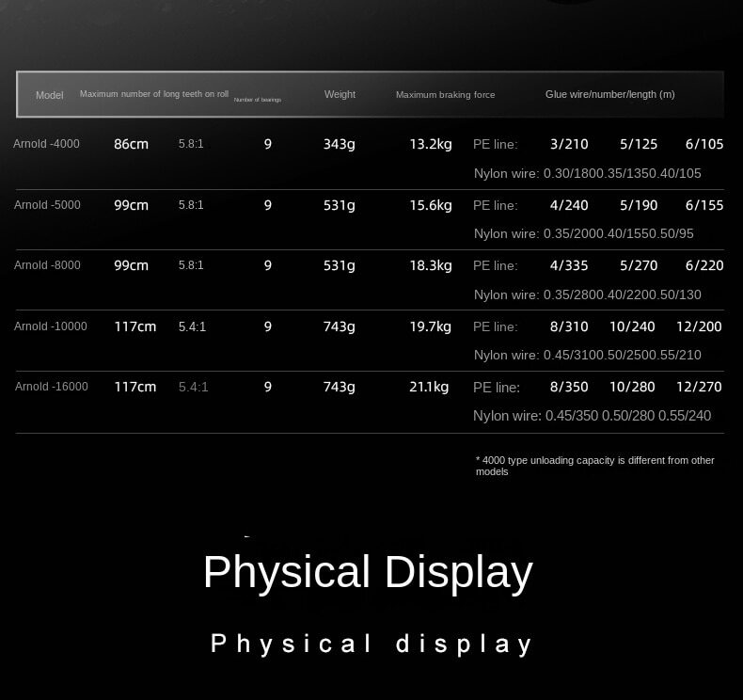The height and width of the screenshot is (700, 743).
Task: Click the 743g weight in Arnold -16000 row
Action: point(340,387)
